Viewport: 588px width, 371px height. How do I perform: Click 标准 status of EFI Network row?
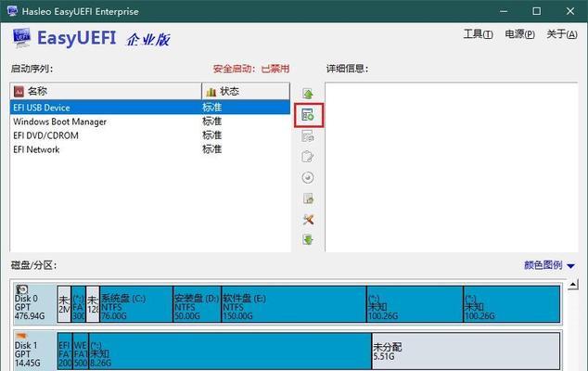[x=212, y=149]
